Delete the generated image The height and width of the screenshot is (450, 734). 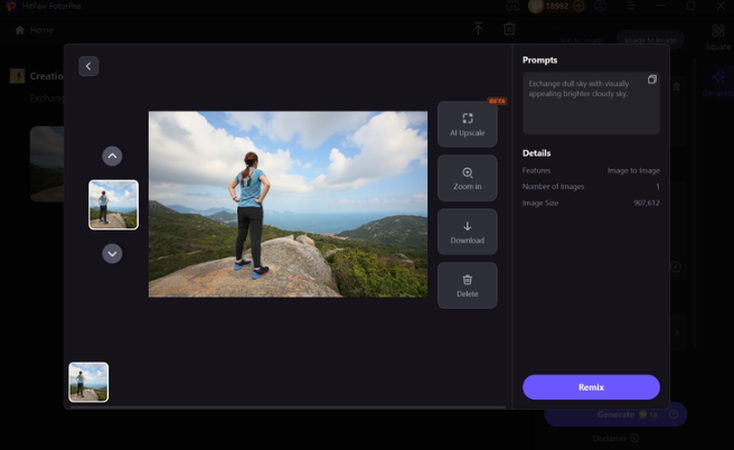coord(467,285)
